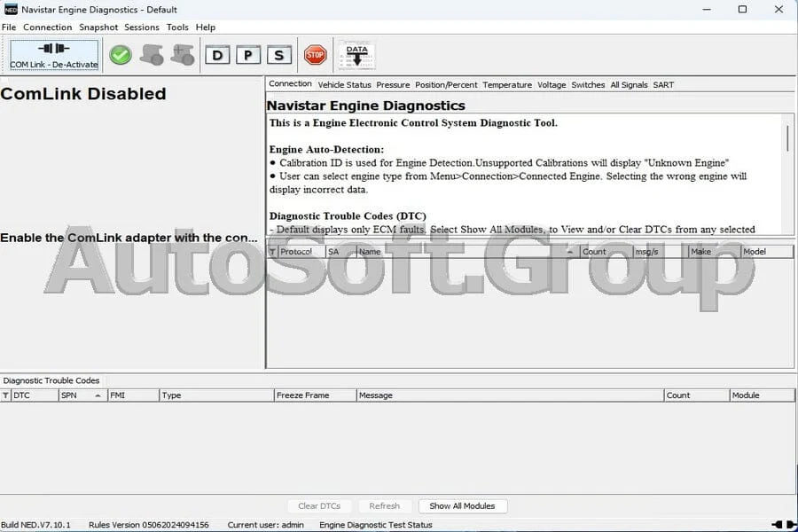Sort by the Name column header
The width and height of the screenshot is (798, 532).
pos(467,252)
